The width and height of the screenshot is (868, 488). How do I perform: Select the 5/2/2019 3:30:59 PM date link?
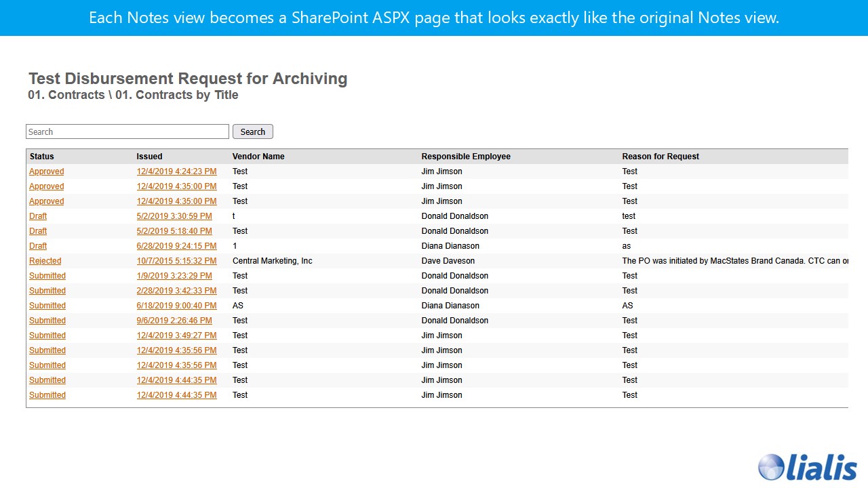tap(174, 216)
